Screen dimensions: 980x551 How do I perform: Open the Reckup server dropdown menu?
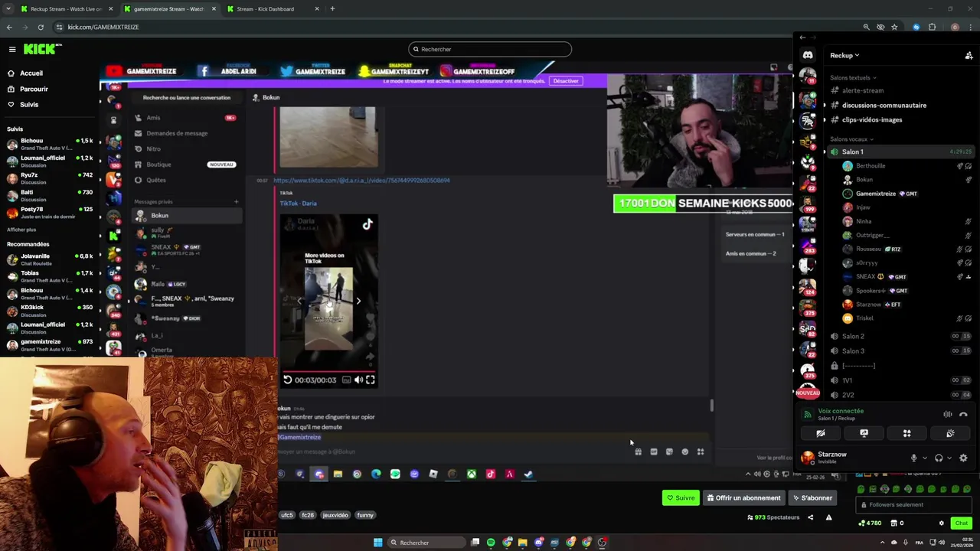pos(844,55)
